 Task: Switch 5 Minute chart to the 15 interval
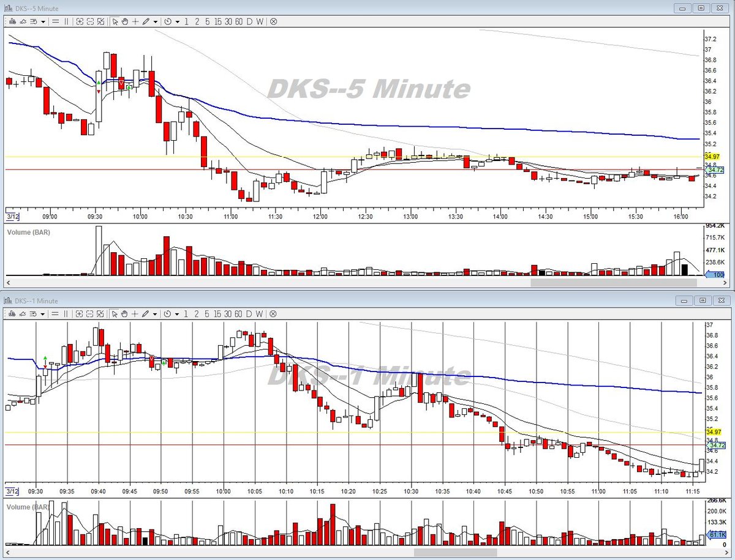[x=217, y=21]
